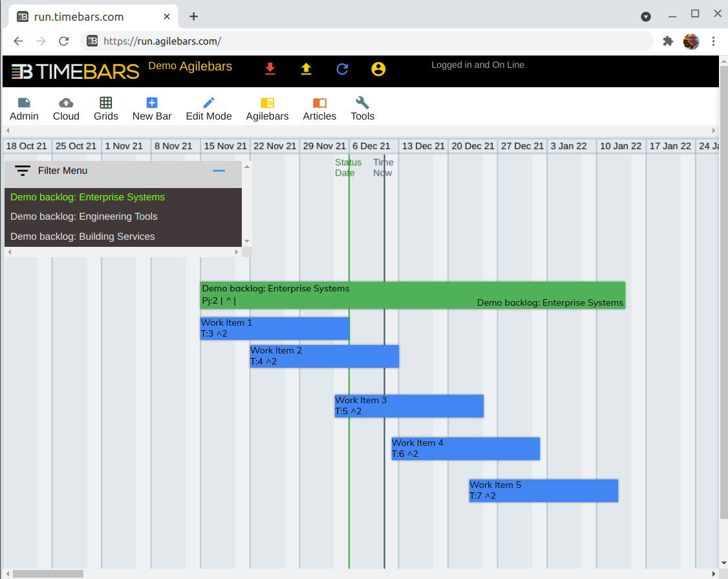Open the Articles section
The width and height of the screenshot is (728, 579).
point(319,109)
